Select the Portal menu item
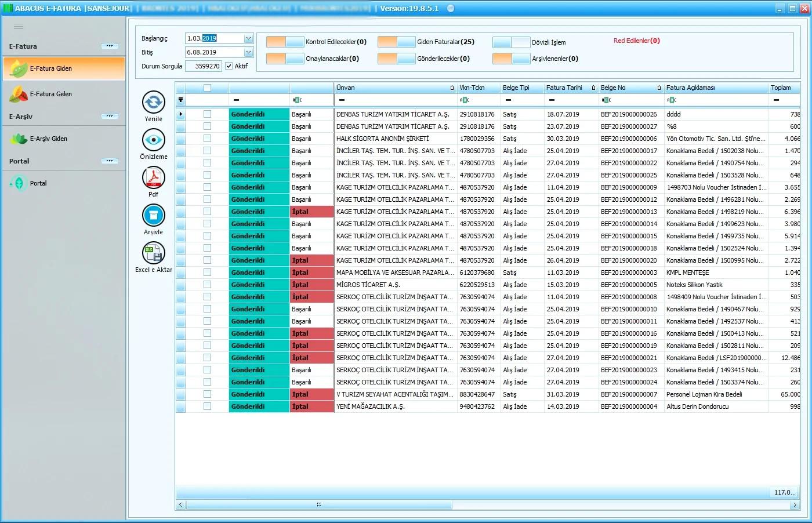Screen dimensions: 812x523 pos(64,183)
